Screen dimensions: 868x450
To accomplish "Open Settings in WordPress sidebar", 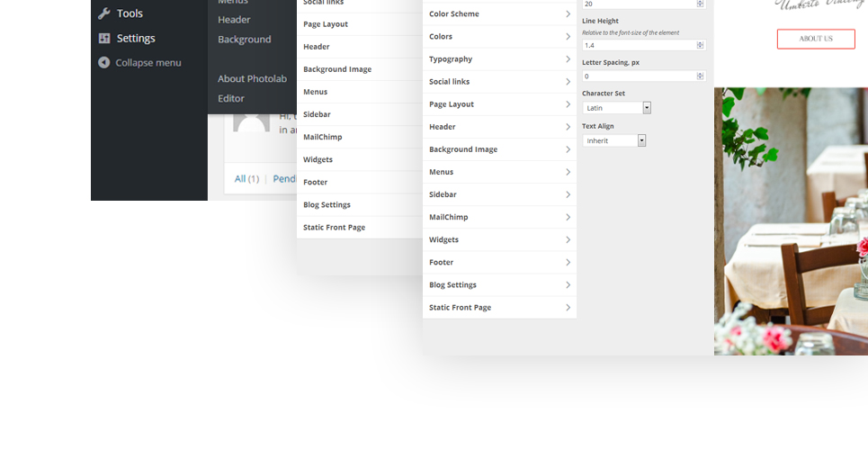I will tap(136, 38).
